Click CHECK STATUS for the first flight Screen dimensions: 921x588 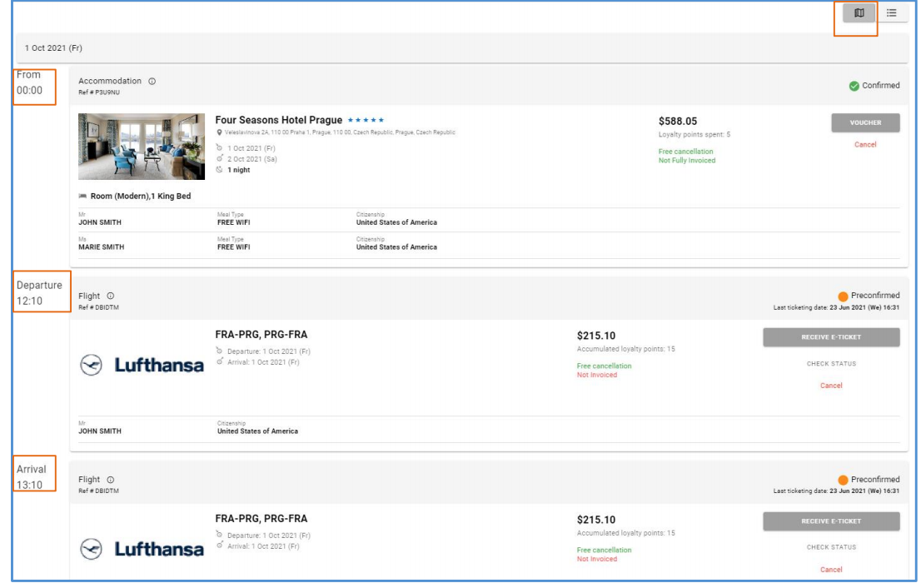[x=831, y=364]
